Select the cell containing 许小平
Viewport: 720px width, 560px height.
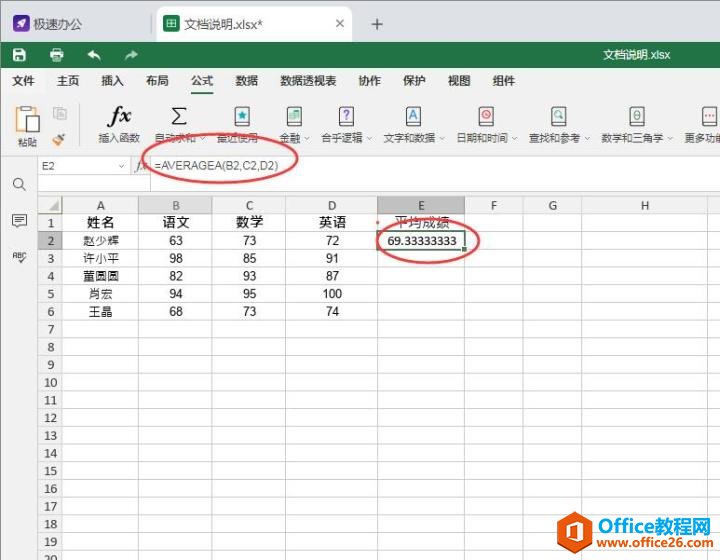pyautogui.click(x=101, y=258)
